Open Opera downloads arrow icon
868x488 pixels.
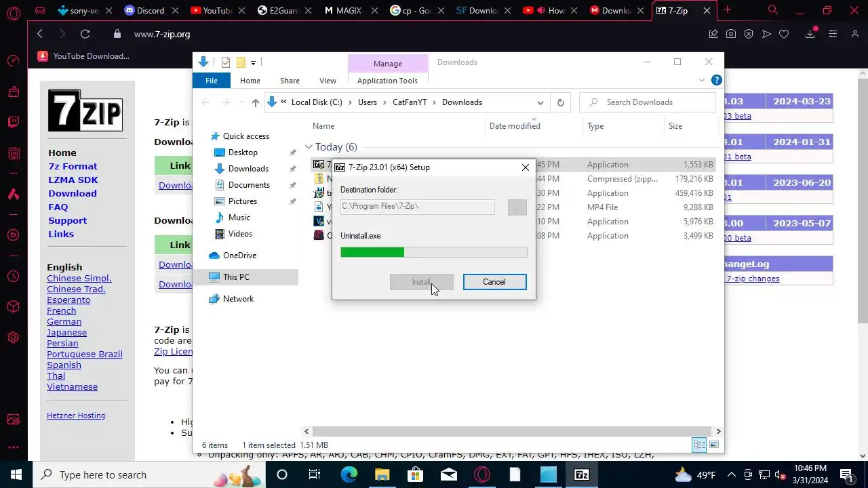[810, 34]
